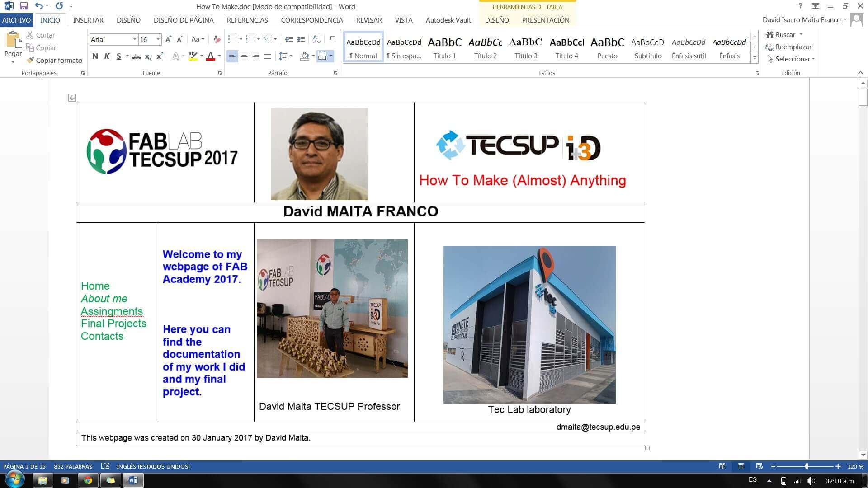Click the table move handle icon
868x488 pixels.
coord(72,98)
